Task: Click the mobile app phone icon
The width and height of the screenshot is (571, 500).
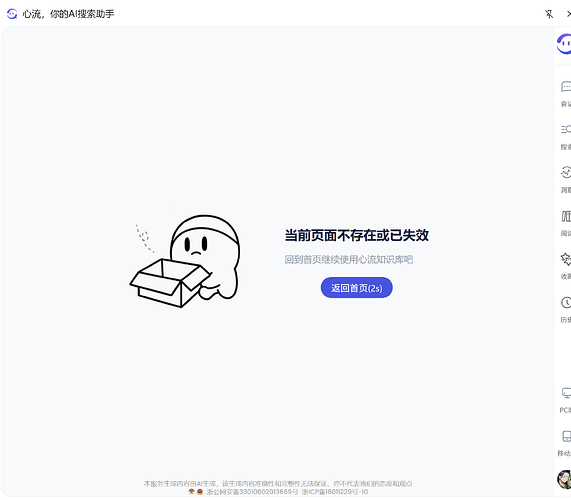Action: click(567, 436)
